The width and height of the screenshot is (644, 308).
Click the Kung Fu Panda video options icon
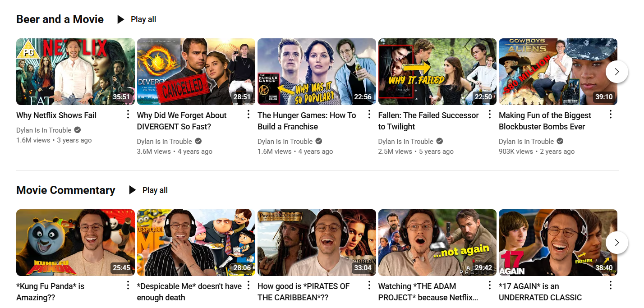coord(128,285)
